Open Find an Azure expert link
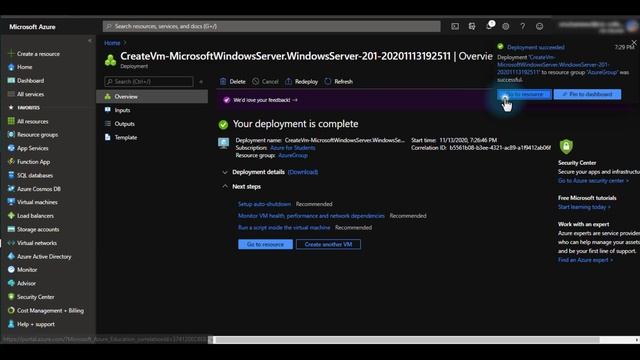 585,260
